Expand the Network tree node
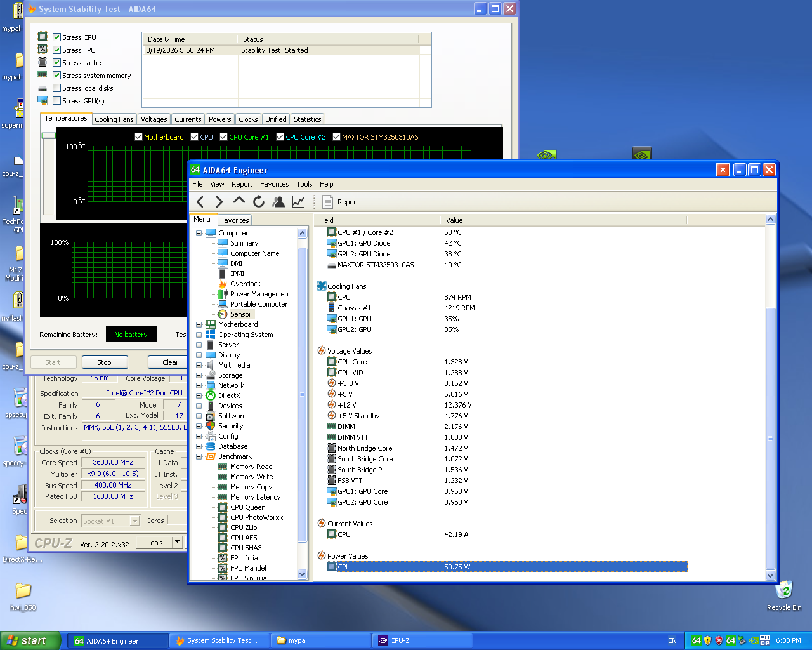The image size is (812, 650). [199, 385]
